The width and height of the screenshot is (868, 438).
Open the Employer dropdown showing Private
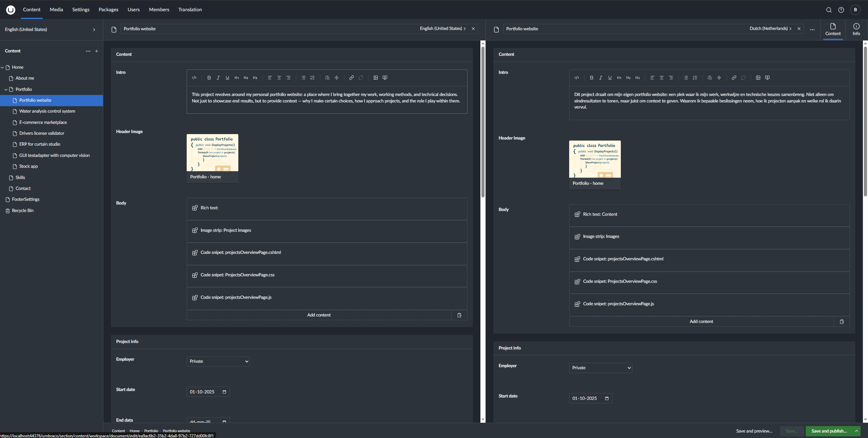[x=218, y=361]
